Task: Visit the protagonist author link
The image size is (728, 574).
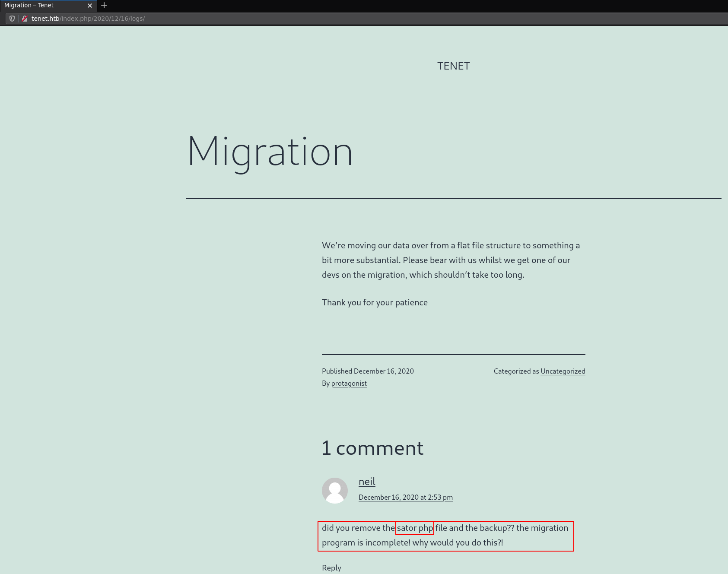Action: click(x=349, y=384)
